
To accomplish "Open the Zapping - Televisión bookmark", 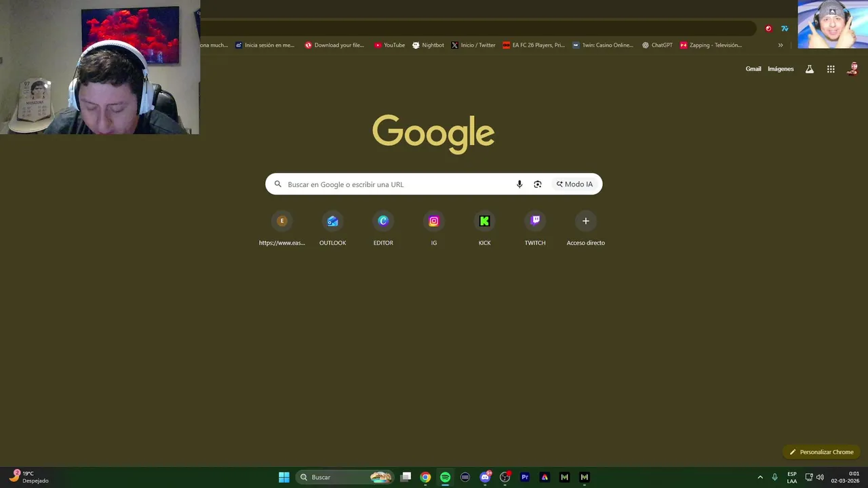I will [711, 45].
